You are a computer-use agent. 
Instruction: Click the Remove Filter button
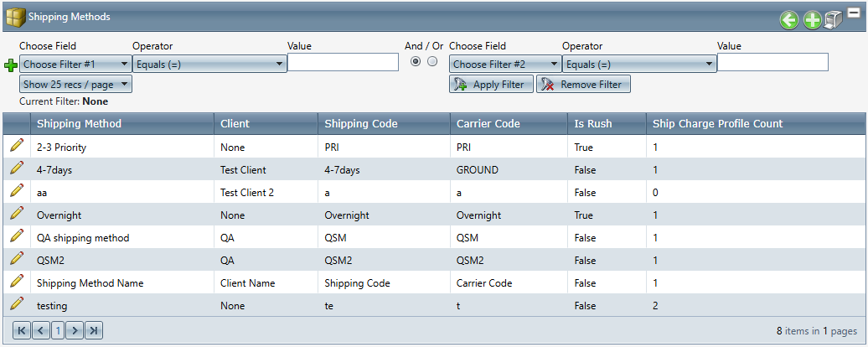583,85
